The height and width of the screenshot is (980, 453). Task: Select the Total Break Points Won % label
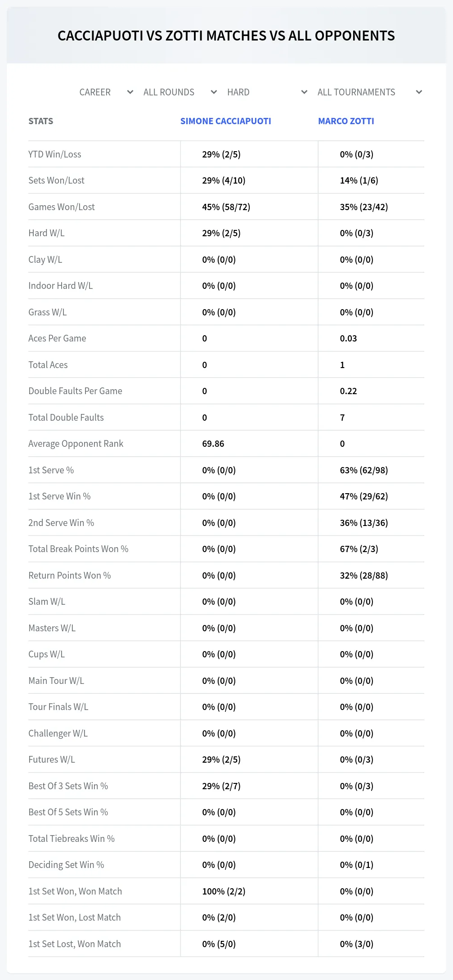tap(78, 549)
